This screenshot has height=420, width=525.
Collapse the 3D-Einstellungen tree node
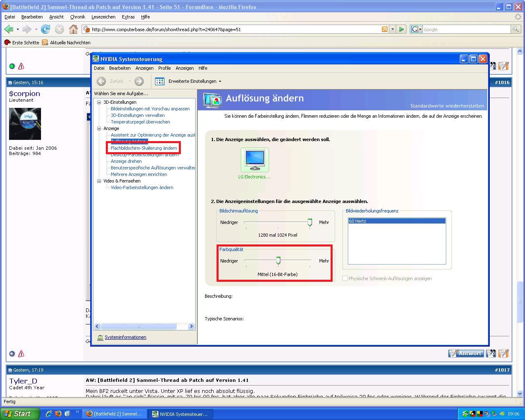(x=99, y=102)
